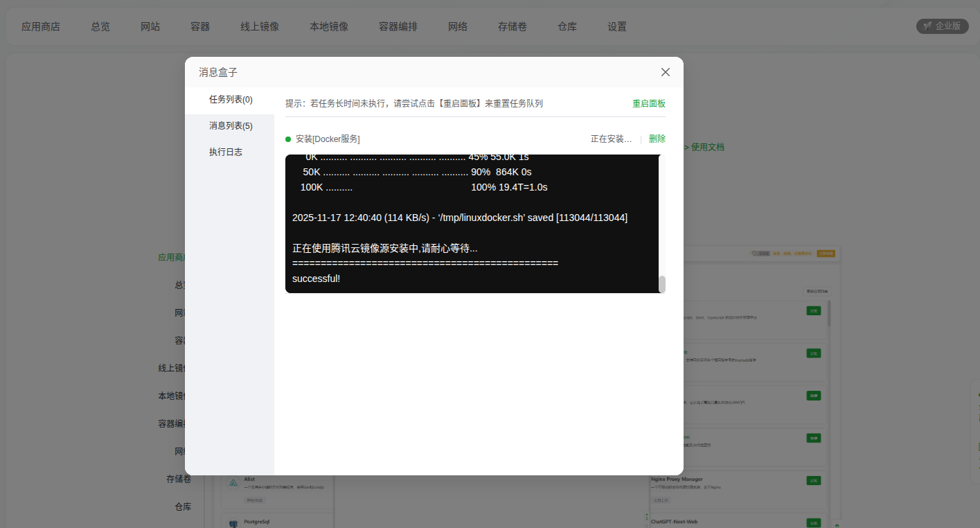Open 设置 from the top bar
Screen dimensions: 980x528
pyautogui.click(x=617, y=27)
